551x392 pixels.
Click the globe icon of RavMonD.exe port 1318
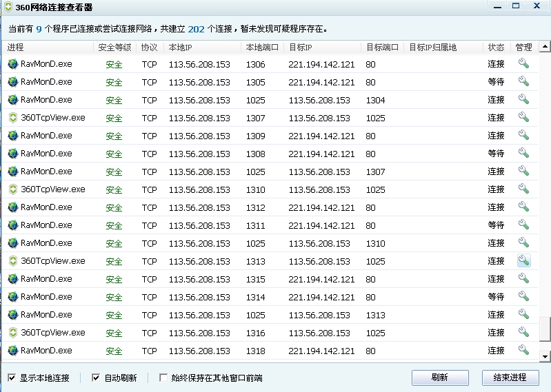13,350
